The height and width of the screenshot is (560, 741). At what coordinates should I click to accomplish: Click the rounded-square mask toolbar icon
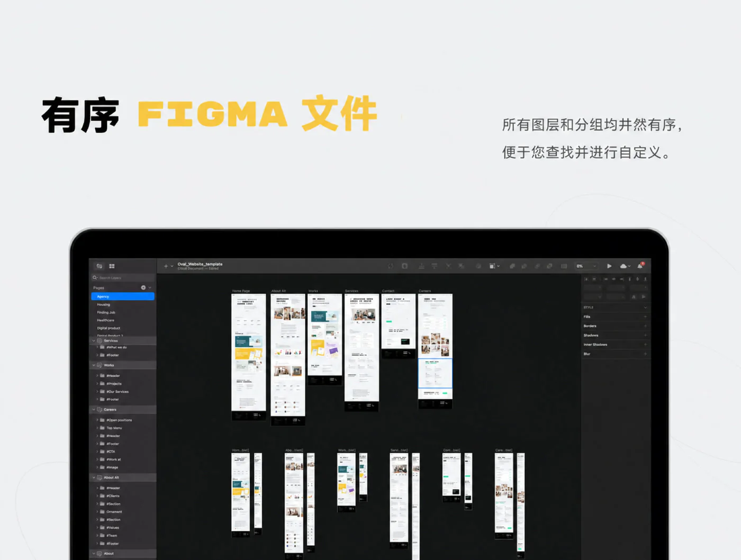[x=405, y=266]
